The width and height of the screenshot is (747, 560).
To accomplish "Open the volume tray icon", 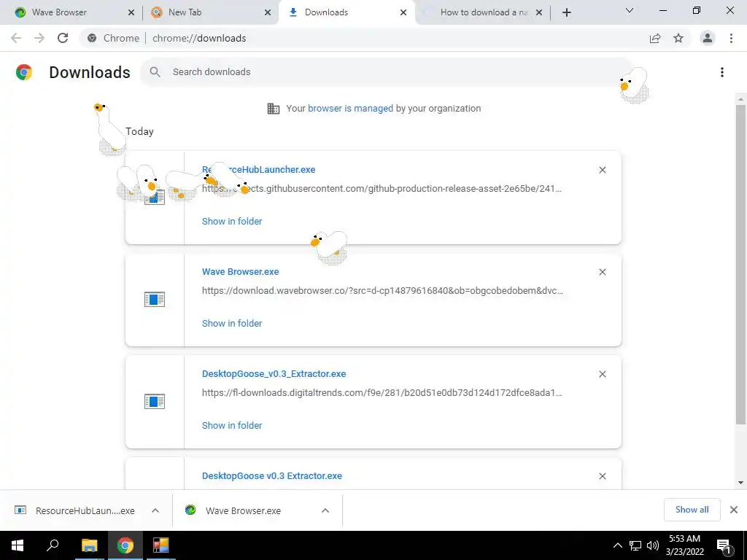I will pyautogui.click(x=653, y=545).
